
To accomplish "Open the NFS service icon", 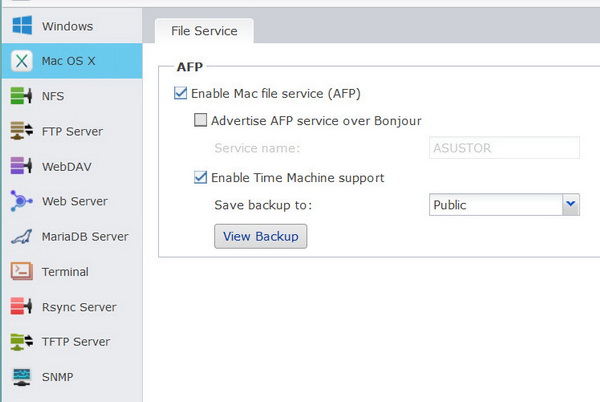I will coord(22,96).
